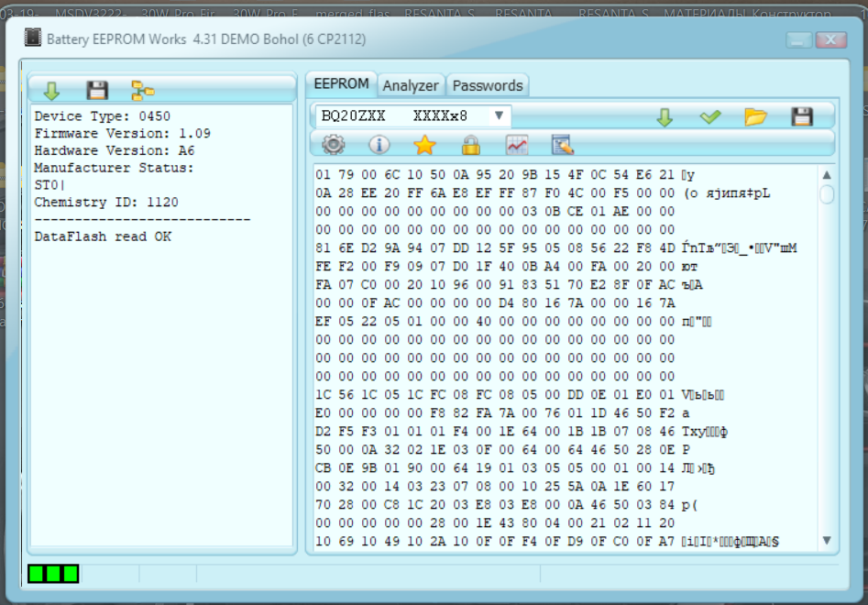Save EEPROM data with the floppy icon beside the folder
The image size is (868, 605).
[802, 116]
